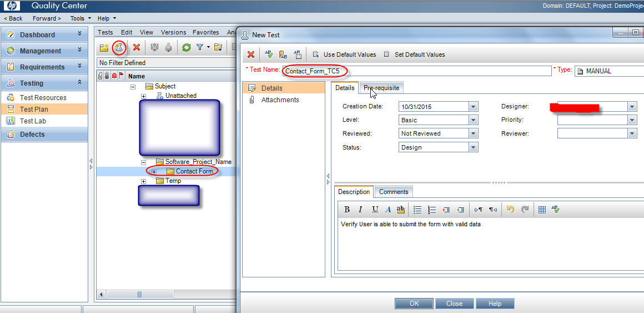Open the Edit menu
644x313 pixels.
[x=127, y=32]
